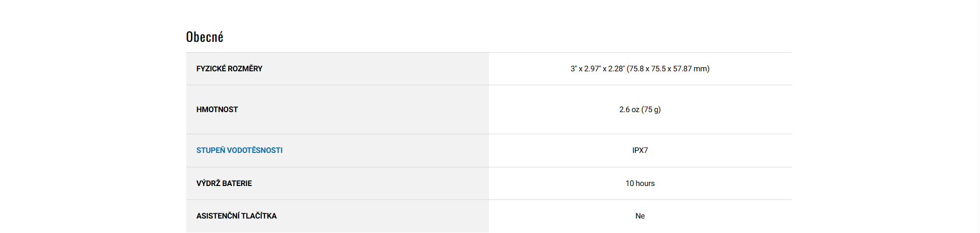Select the 75.5 figure in metric dimensions
980x233 pixels.
point(658,69)
